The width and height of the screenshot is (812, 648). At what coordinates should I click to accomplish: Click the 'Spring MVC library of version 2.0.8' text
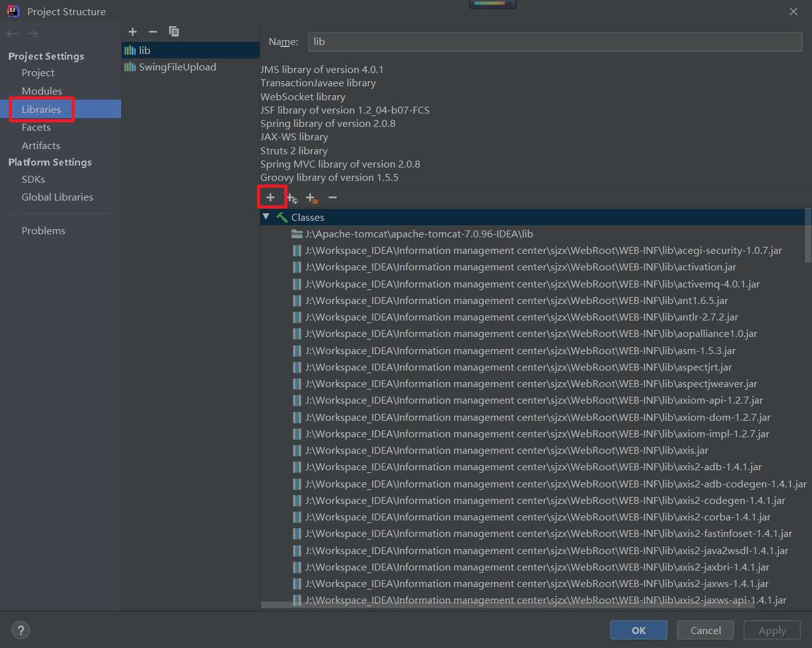pos(340,164)
